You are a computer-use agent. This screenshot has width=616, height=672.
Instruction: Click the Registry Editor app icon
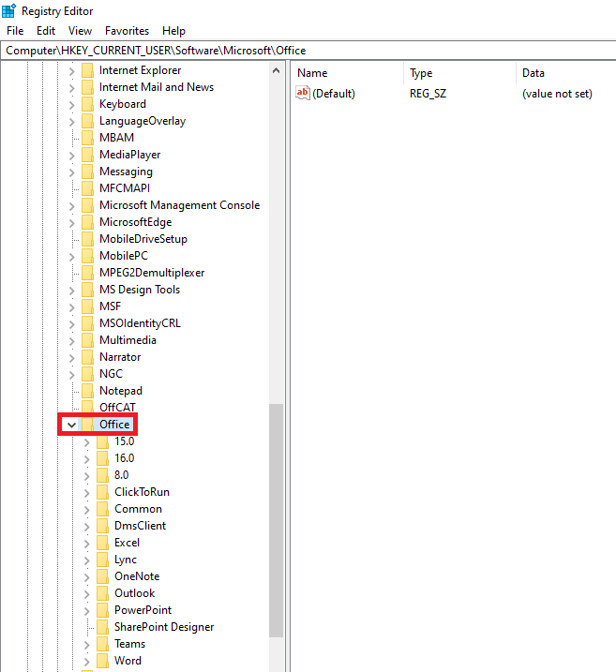[x=8, y=10]
